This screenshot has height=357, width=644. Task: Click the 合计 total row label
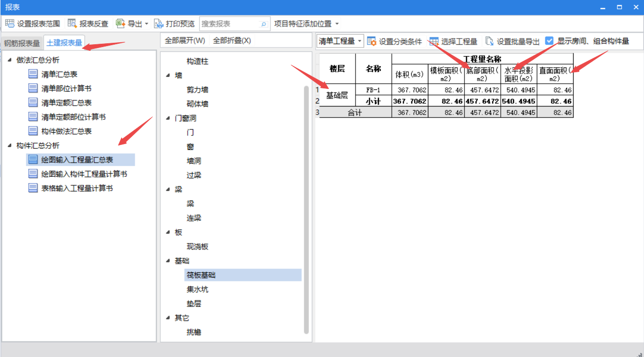355,113
